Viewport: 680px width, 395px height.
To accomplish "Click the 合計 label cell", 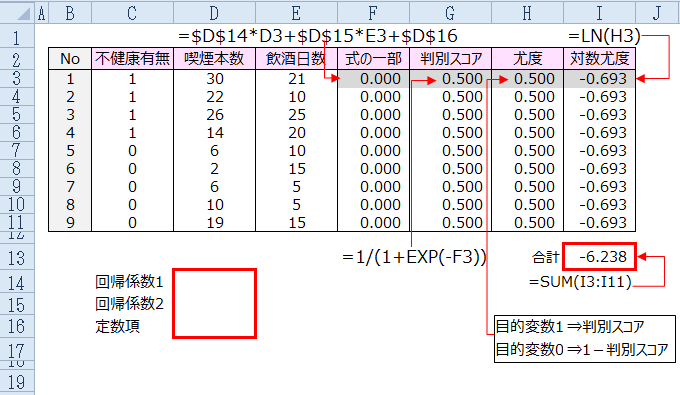I will (545, 257).
